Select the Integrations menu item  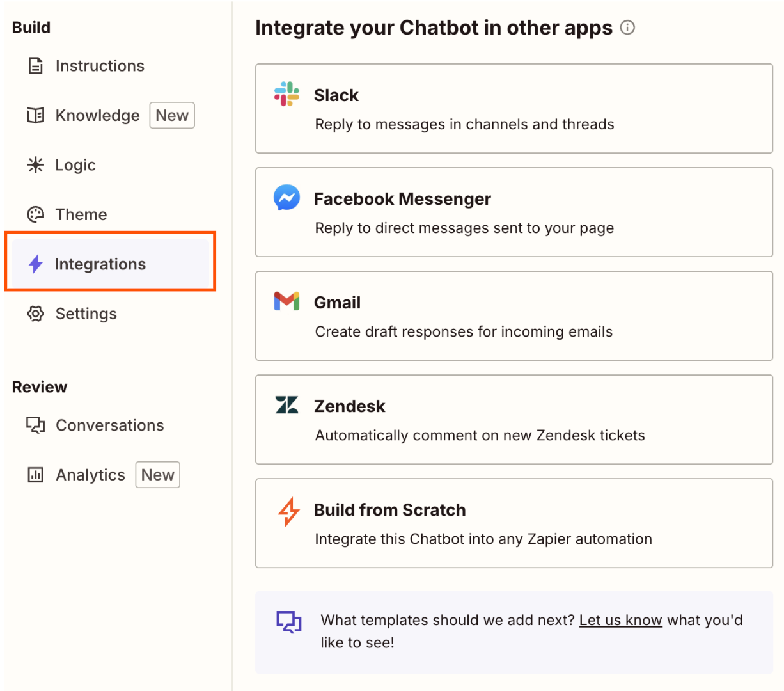coord(111,264)
